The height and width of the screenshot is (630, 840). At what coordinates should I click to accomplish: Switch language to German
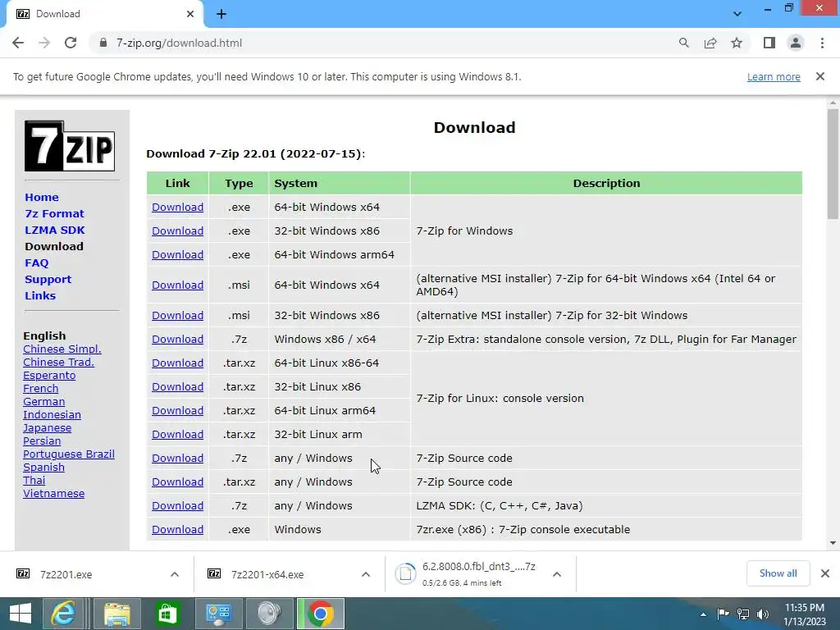(x=44, y=402)
